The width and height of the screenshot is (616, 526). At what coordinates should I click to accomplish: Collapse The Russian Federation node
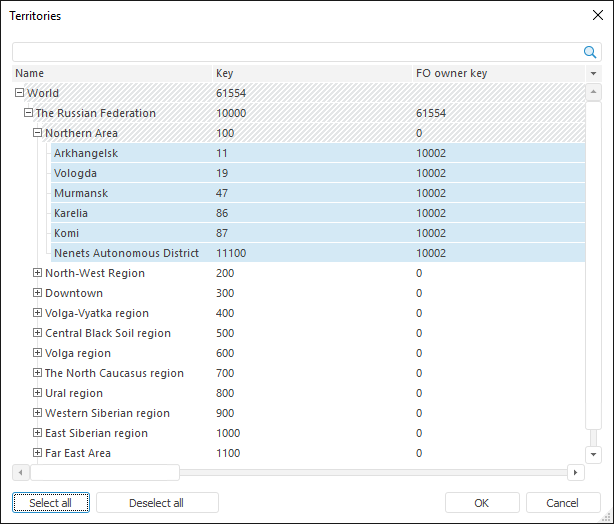point(28,113)
